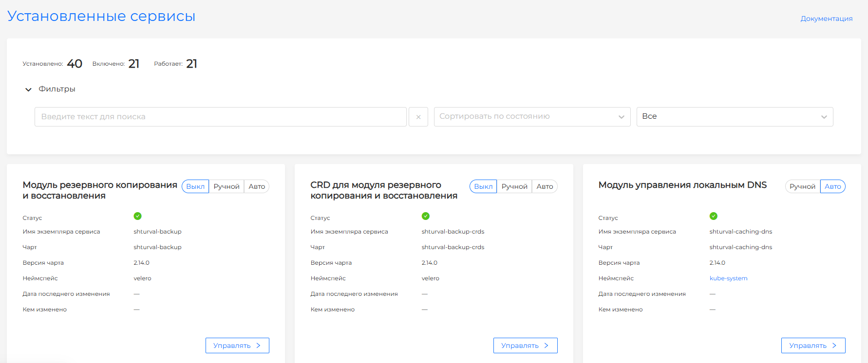Viewport: 868px width, 363px height.
Task: Click the shturval-backup-crds instance name value
Action: 453,232
